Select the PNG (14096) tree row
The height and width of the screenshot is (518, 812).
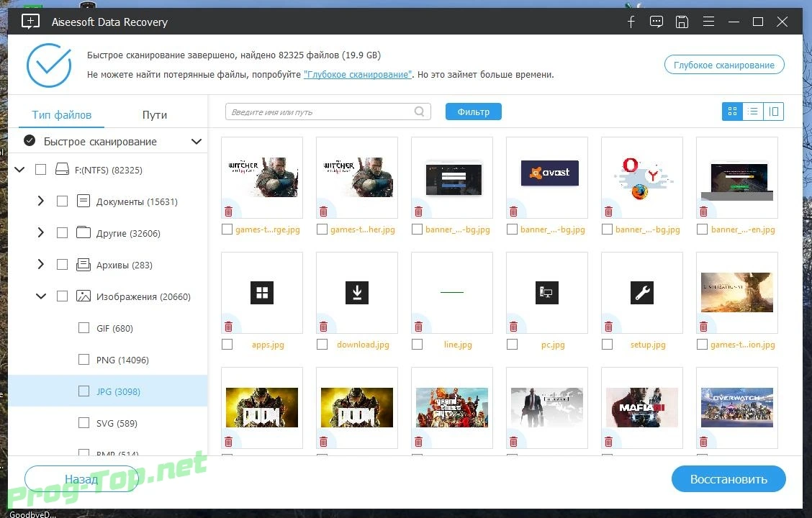point(108,360)
